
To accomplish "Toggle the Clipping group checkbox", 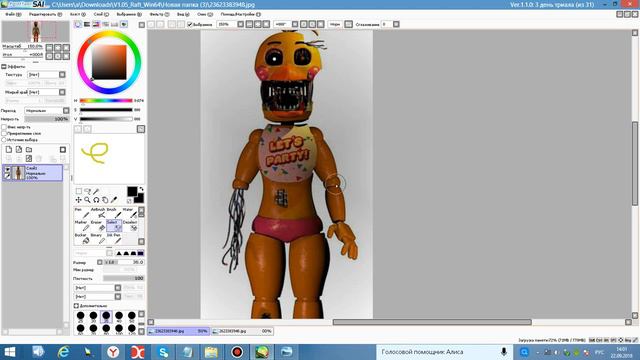I will [x=4, y=133].
